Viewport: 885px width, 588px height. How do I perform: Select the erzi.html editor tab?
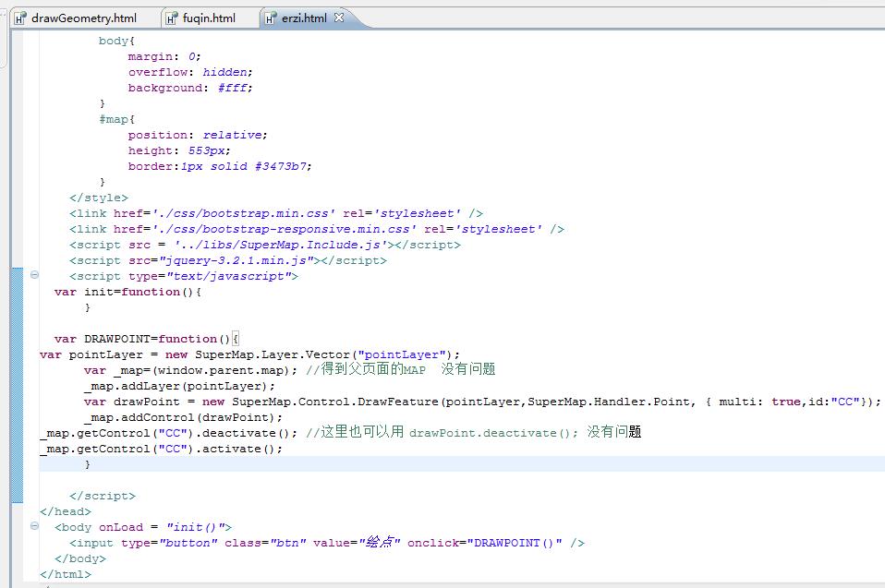pos(304,18)
